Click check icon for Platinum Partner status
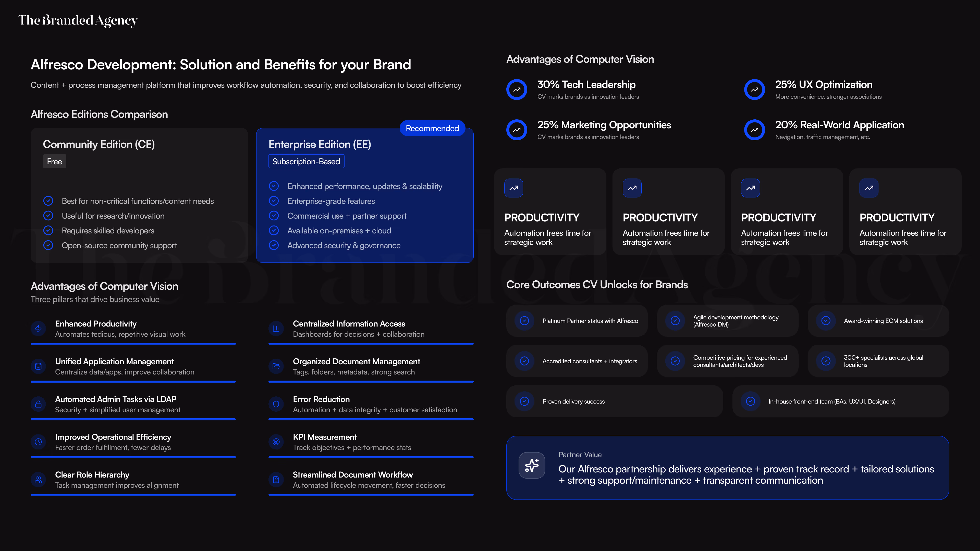This screenshot has width=980, height=551. pyautogui.click(x=524, y=321)
